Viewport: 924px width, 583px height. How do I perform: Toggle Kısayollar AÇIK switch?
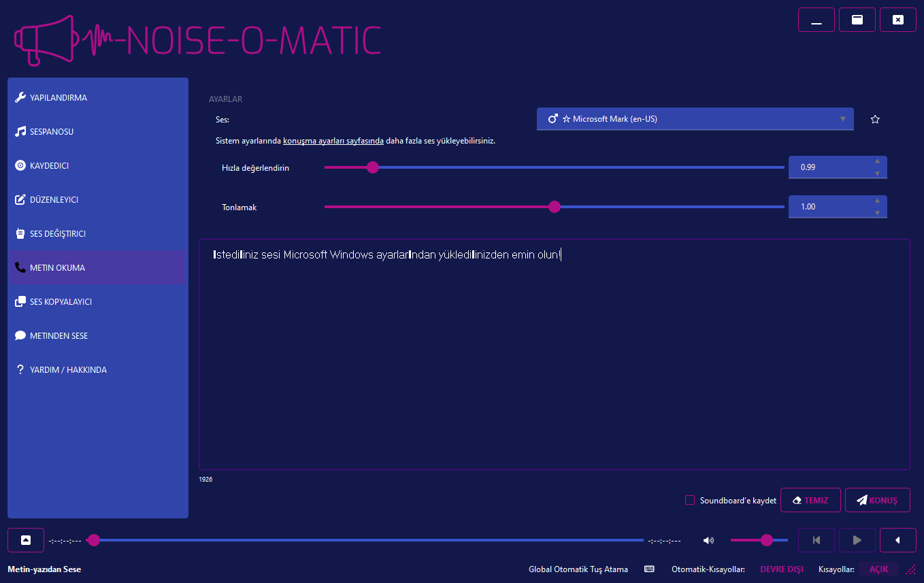[x=878, y=569]
